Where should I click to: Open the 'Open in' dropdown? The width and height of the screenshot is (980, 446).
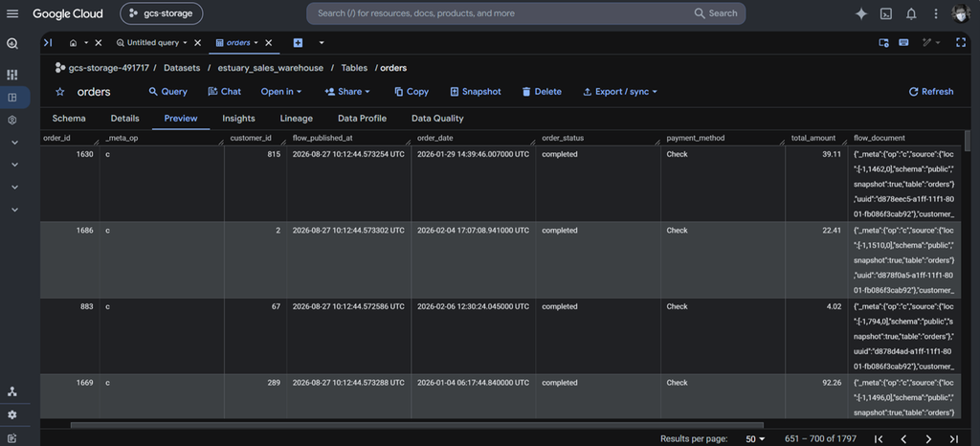point(281,92)
